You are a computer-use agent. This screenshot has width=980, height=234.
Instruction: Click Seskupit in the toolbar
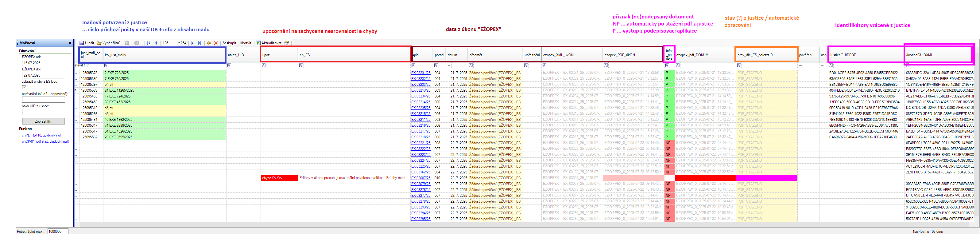click(229, 43)
